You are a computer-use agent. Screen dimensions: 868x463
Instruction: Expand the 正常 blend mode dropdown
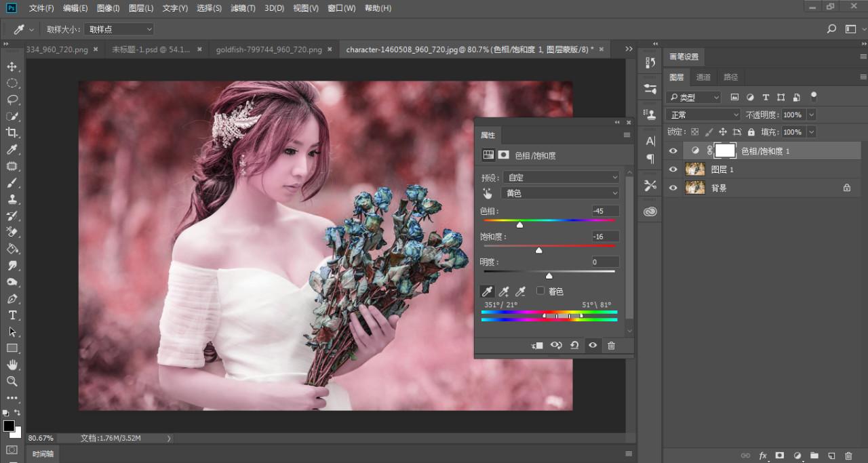[x=703, y=115]
